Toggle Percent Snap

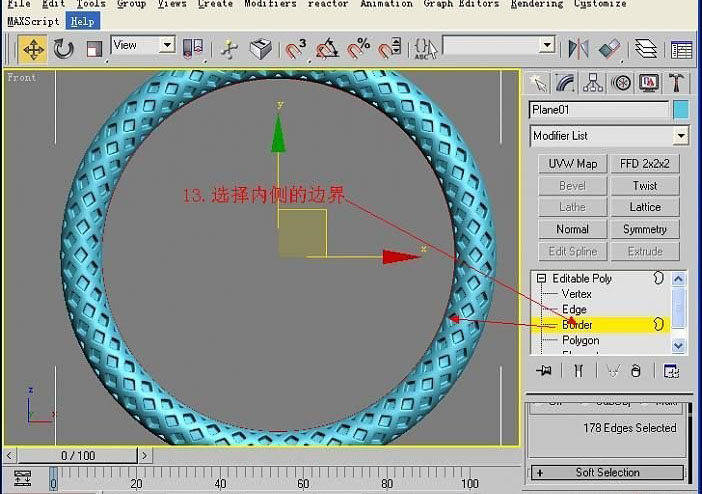coord(359,49)
